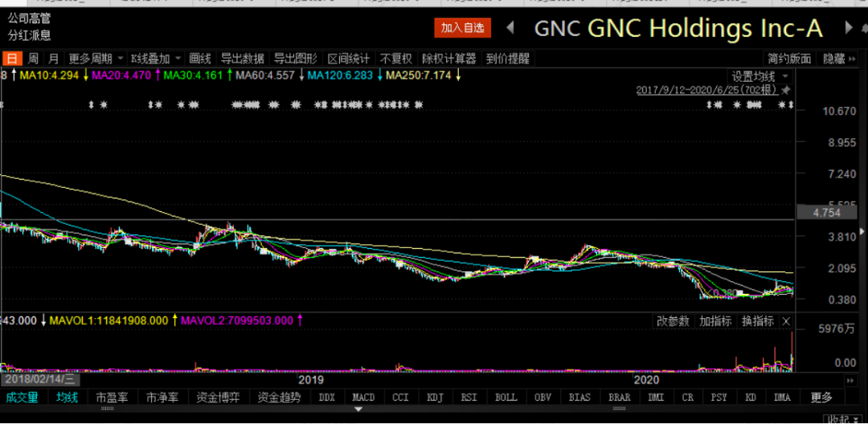This screenshot has width=868, height=424.
Task: Select DMI indicator tab
Action: tap(656, 397)
